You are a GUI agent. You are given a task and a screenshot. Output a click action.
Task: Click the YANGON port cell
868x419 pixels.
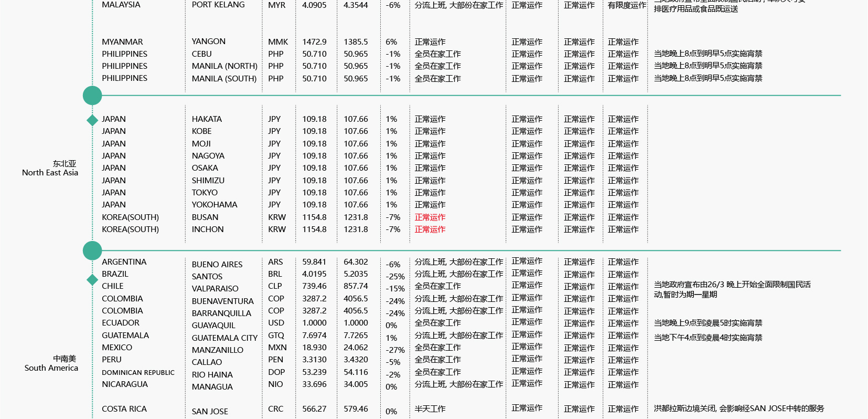pyautogui.click(x=209, y=41)
